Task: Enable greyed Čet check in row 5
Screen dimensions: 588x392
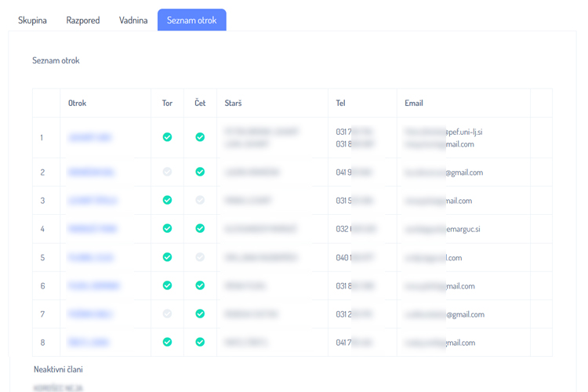Action: [200, 257]
